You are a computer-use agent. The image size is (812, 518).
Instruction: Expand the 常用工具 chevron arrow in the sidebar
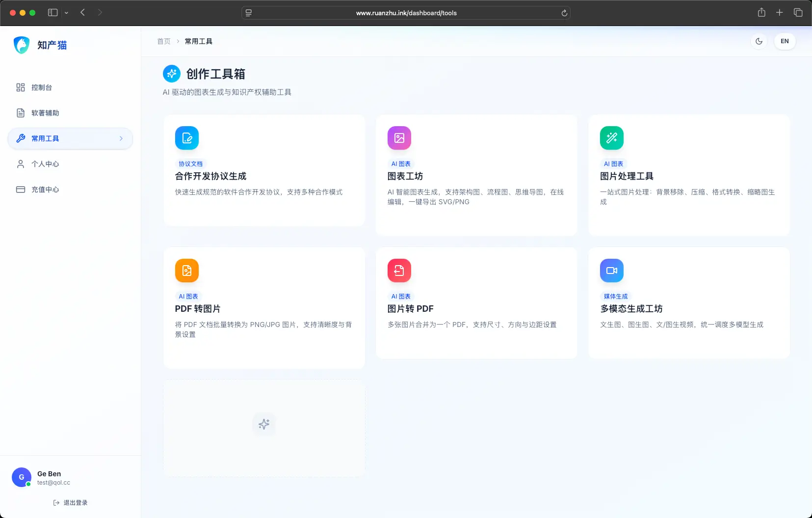click(121, 138)
